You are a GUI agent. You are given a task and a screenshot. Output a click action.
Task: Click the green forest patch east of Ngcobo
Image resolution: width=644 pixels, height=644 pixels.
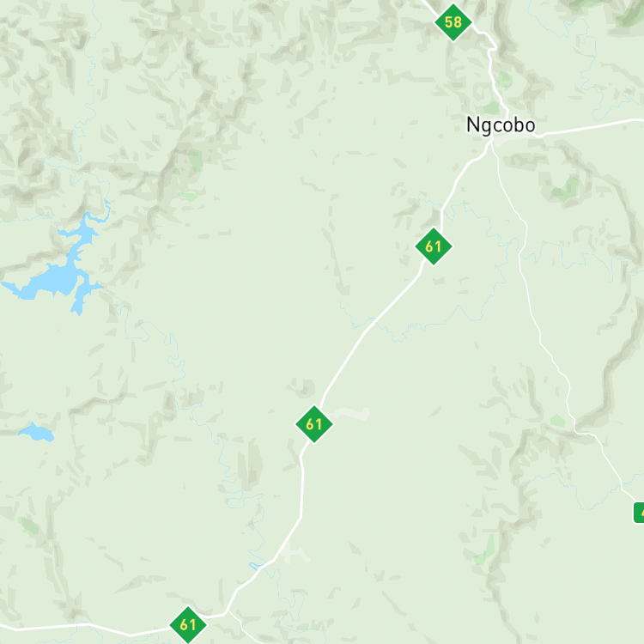pyautogui.click(x=567, y=189)
